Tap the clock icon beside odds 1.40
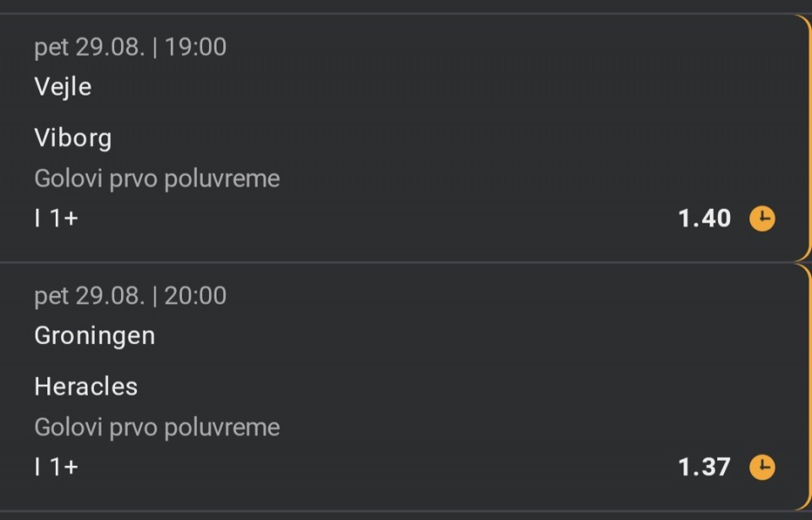The width and height of the screenshot is (812, 520). click(x=762, y=218)
